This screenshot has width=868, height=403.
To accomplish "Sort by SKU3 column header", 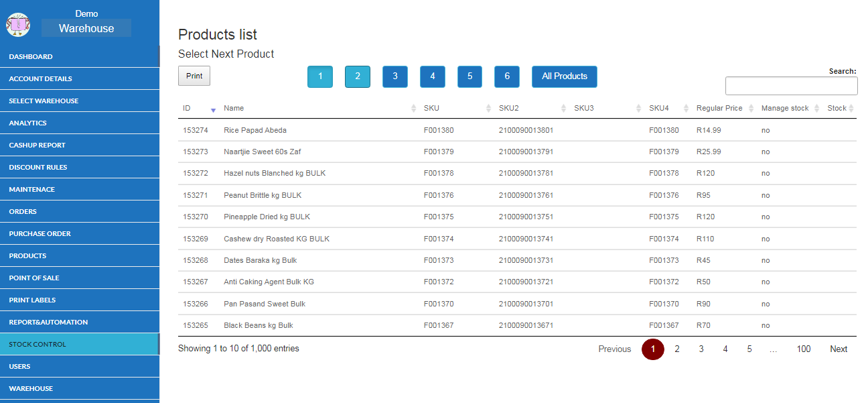I will coord(584,108).
